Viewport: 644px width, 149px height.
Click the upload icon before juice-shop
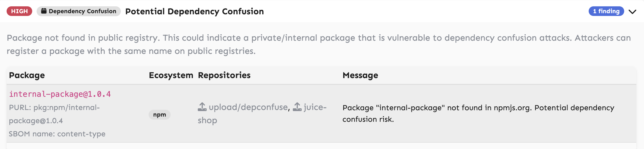click(x=297, y=107)
